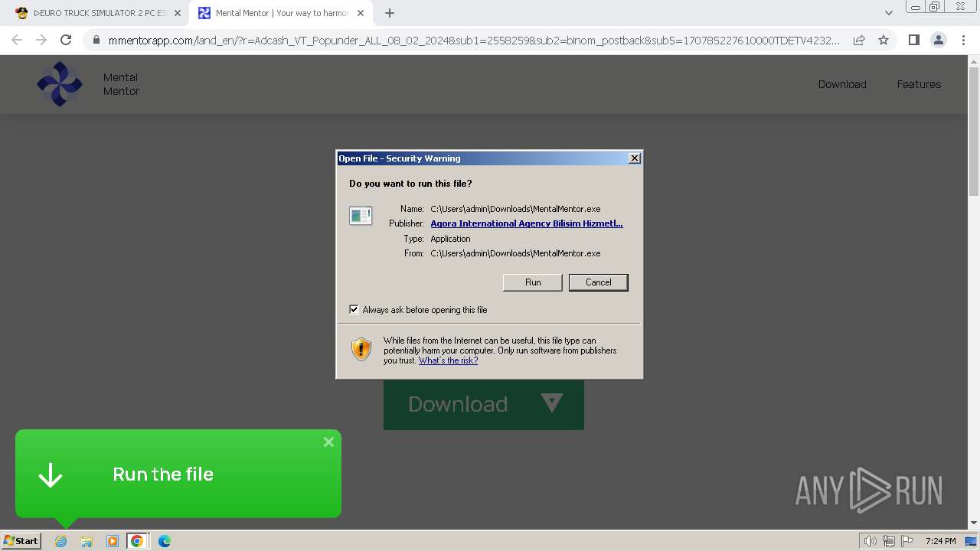This screenshot has height=551, width=980.
Task: Open the Action Center flag icon
Action: (907, 541)
